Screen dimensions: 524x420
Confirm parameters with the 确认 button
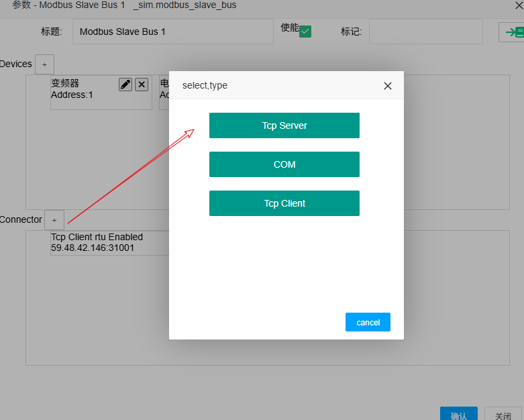(x=458, y=415)
